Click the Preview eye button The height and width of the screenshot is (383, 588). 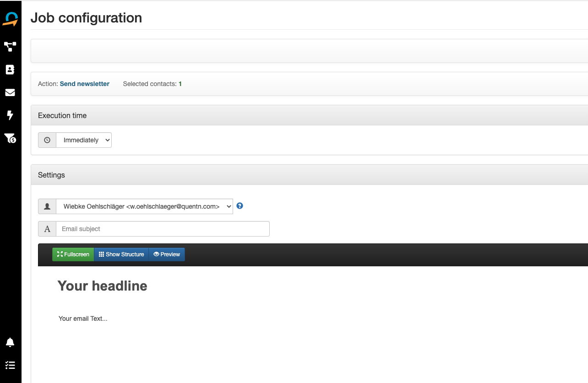tap(167, 254)
